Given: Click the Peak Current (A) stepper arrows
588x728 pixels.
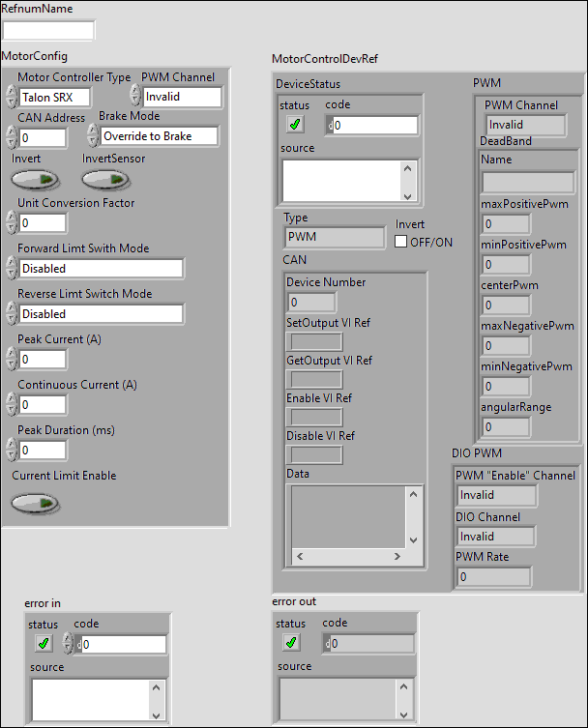Looking at the screenshot, I should point(12,359).
